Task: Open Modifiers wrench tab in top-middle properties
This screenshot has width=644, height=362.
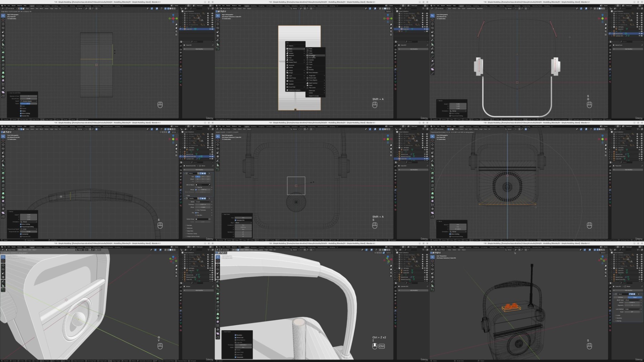Action: tap(395, 69)
